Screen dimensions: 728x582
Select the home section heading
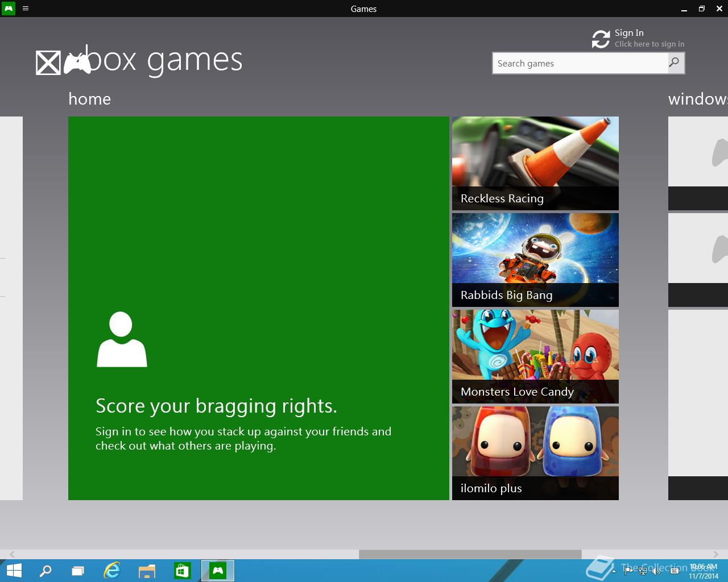click(x=90, y=99)
